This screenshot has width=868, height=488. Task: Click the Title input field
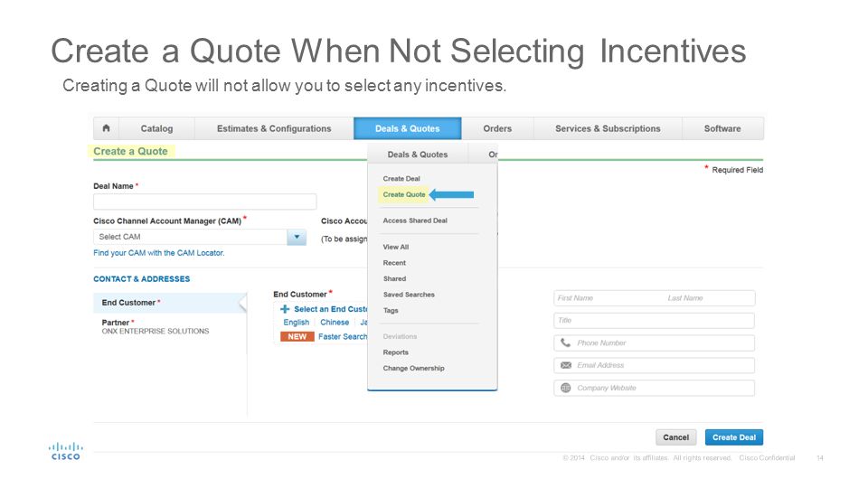pyautogui.click(x=655, y=320)
